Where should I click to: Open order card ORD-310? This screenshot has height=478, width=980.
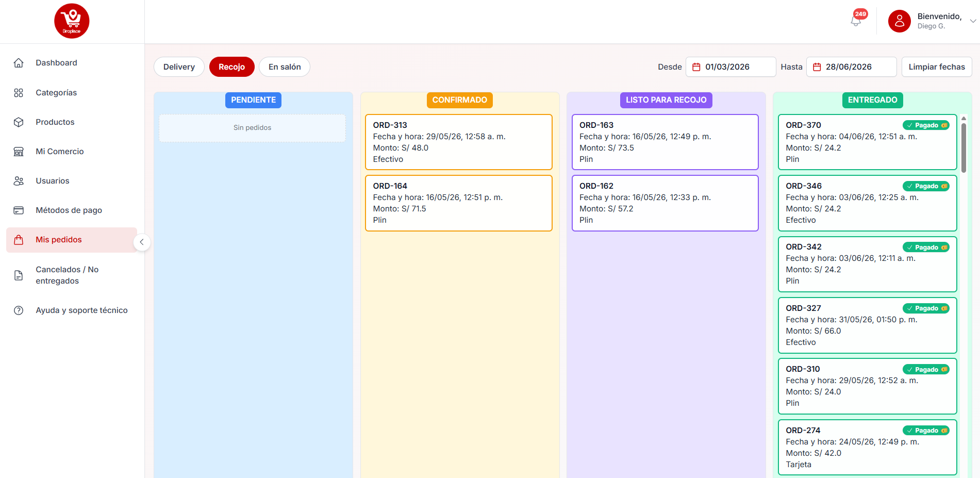click(867, 386)
